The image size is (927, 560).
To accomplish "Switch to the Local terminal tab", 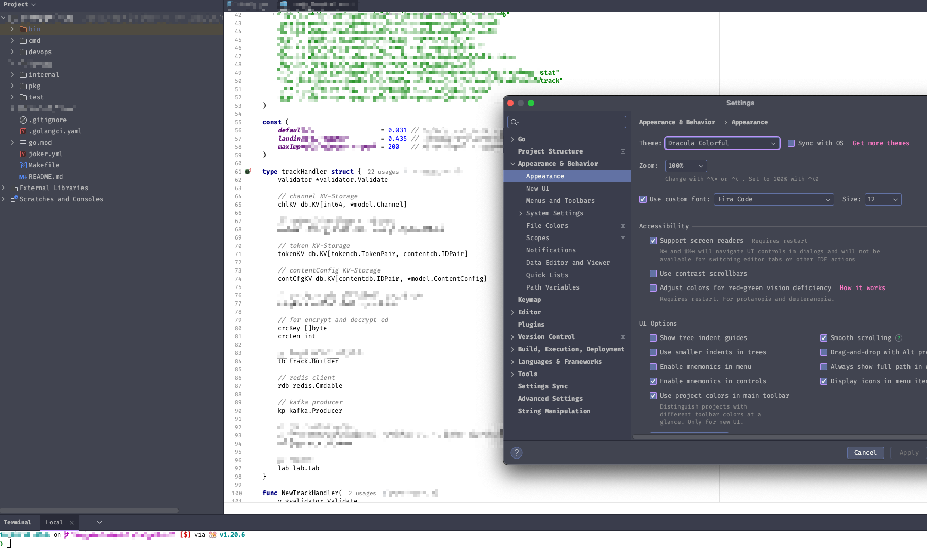I will tap(54, 522).
